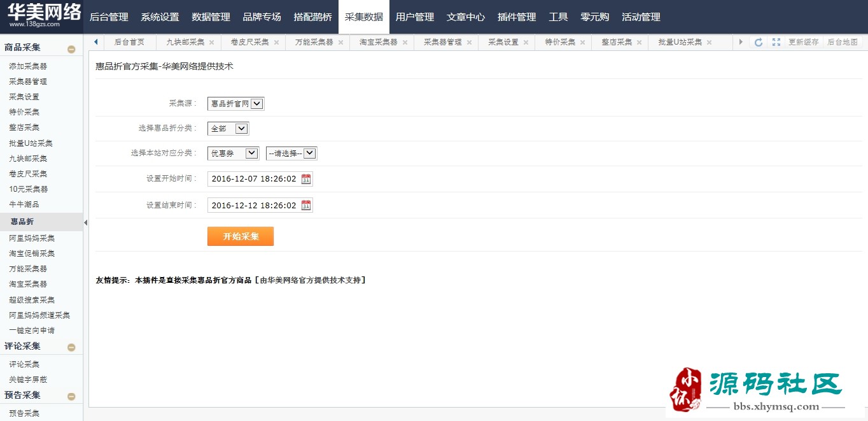Collapse the 商品采集 sidebar section
Screen dimensions: 868x421
click(x=71, y=49)
